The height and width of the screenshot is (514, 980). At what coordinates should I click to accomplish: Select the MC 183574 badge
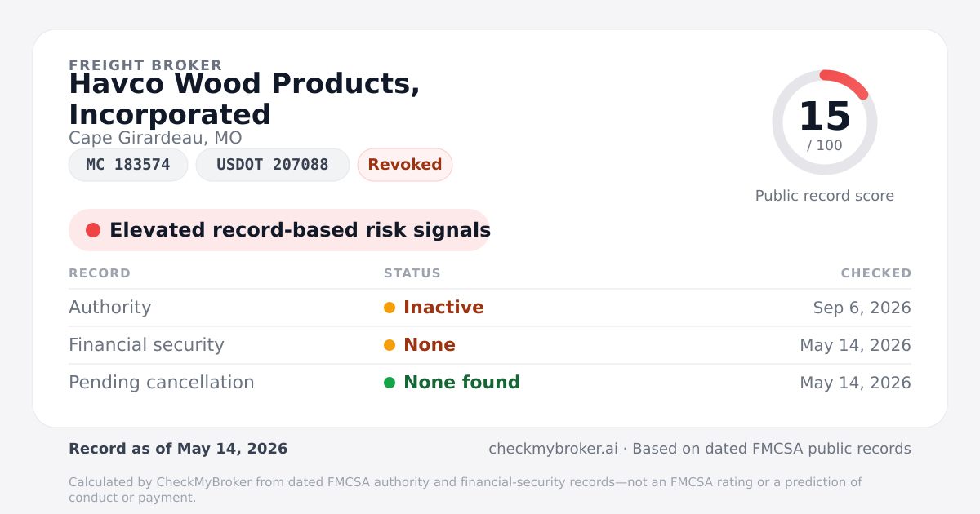pyautogui.click(x=128, y=165)
